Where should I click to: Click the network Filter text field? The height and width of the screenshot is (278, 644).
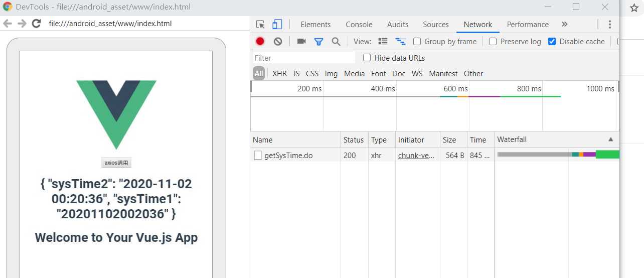coord(303,58)
